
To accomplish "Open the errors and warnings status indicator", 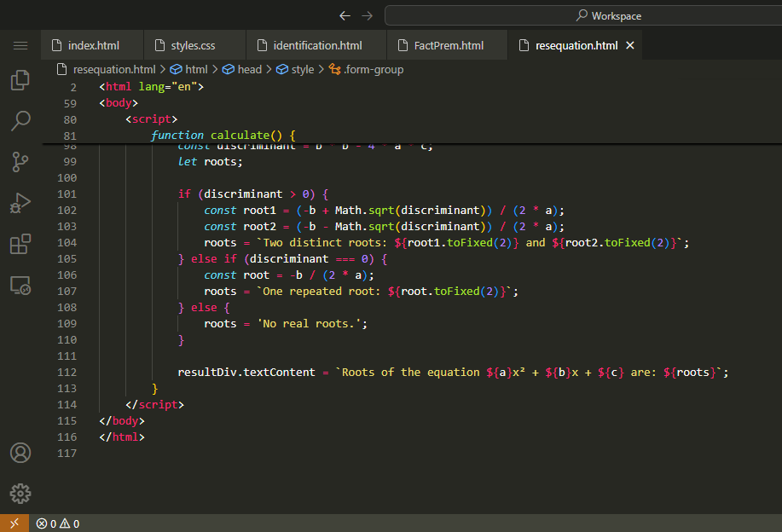I will coord(57,523).
